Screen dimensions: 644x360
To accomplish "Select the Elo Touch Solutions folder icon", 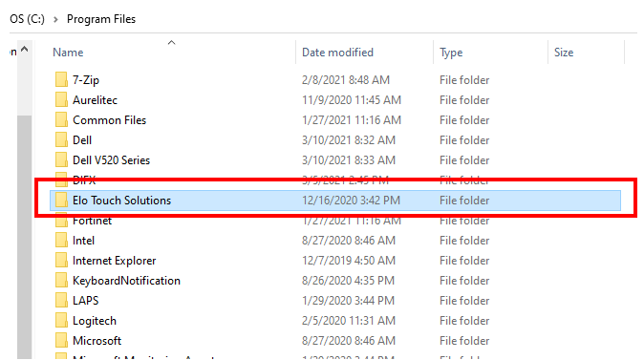I will pyautogui.click(x=61, y=201).
